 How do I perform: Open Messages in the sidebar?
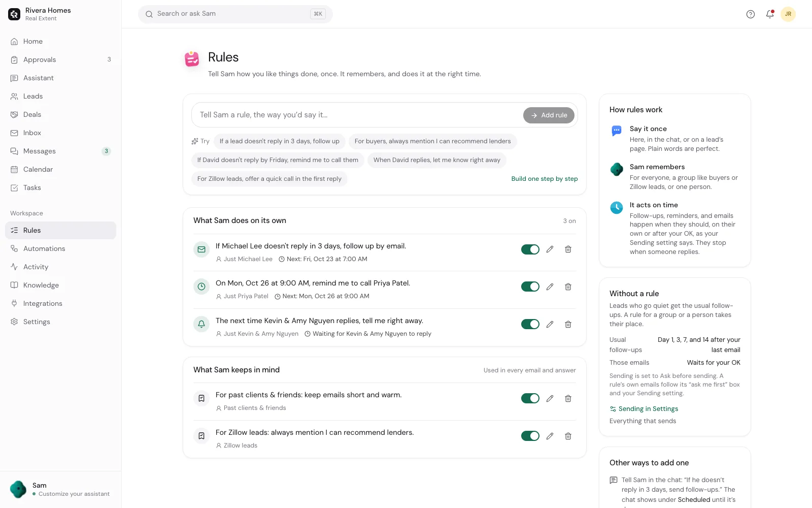[60, 151]
